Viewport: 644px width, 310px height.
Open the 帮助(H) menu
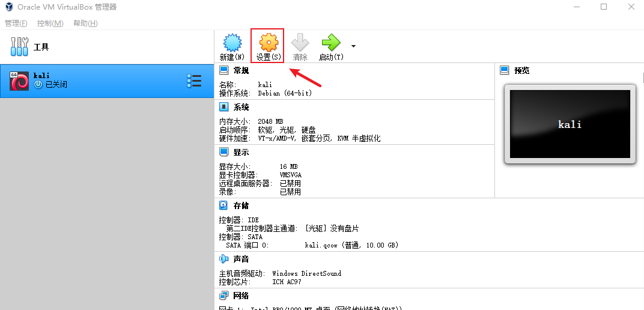click(85, 23)
